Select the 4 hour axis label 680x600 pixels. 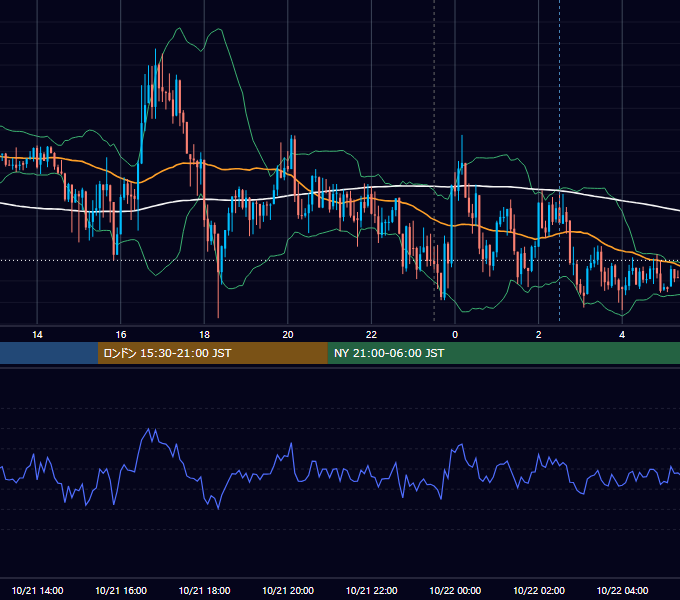pyautogui.click(x=622, y=335)
